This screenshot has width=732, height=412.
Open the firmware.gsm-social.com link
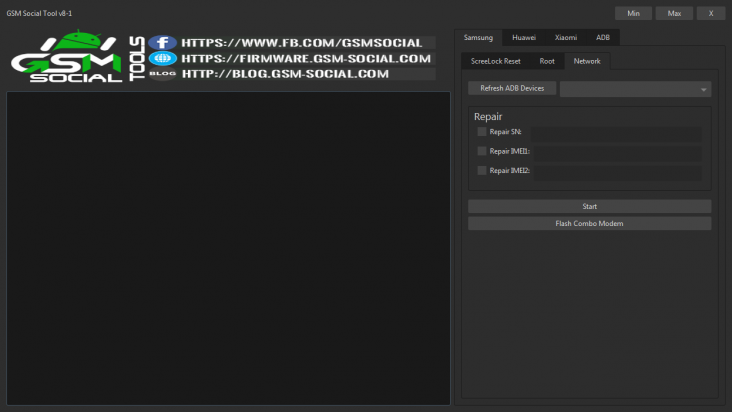click(x=306, y=58)
